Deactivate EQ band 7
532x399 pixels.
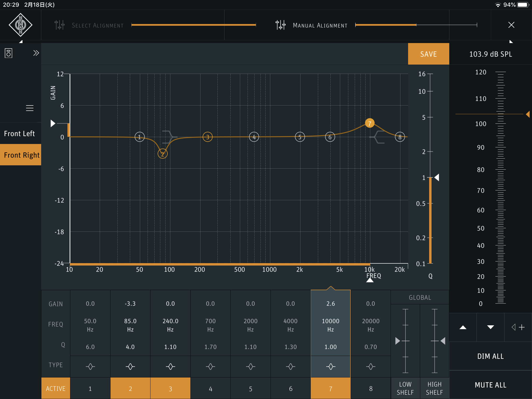331,388
